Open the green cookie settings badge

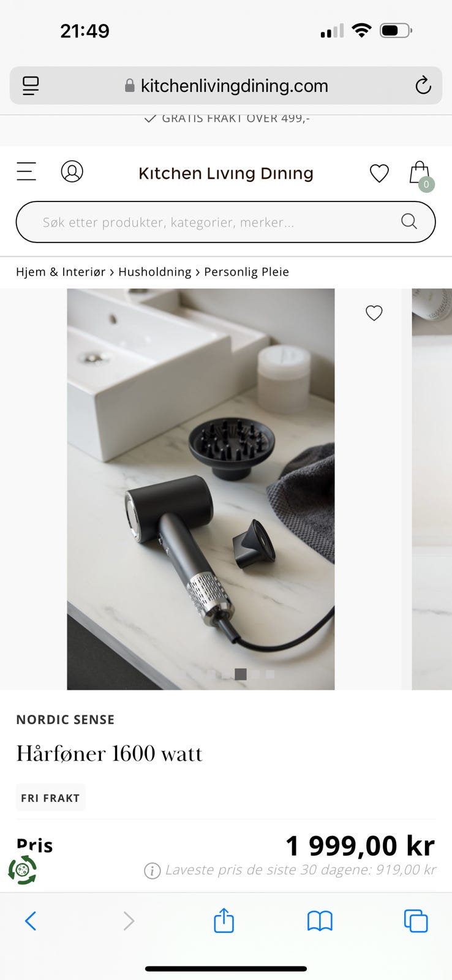[x=23, y=870]
